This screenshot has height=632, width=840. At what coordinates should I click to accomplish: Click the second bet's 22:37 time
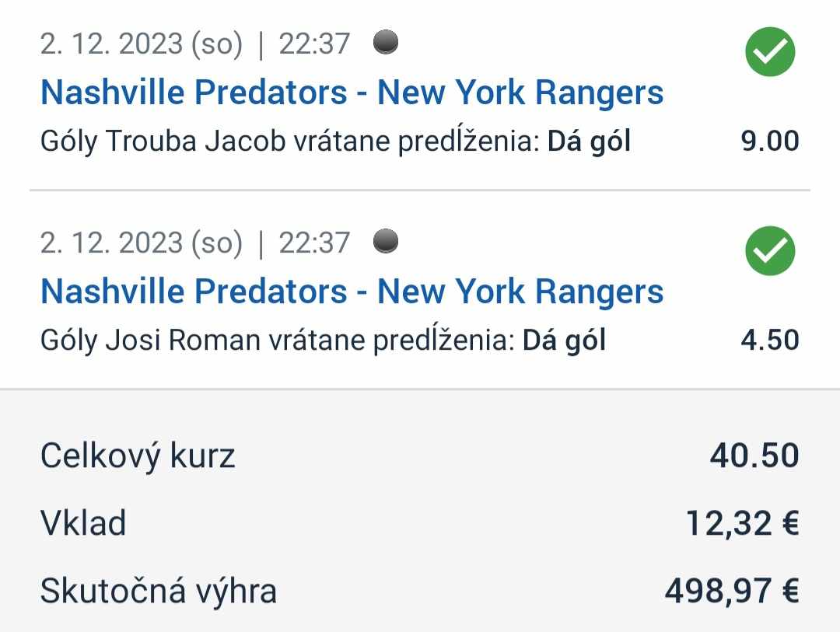pyautogui.click(x=314, y=243)
